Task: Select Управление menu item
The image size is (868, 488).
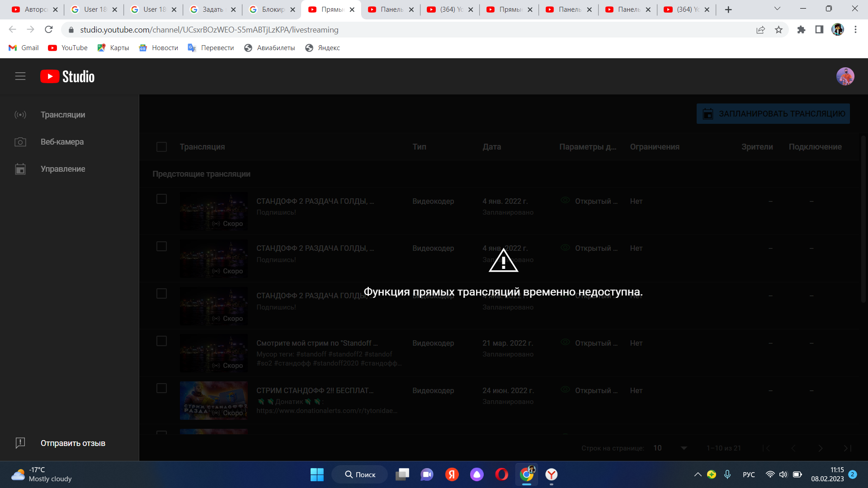Action: (x=63, y=169)
